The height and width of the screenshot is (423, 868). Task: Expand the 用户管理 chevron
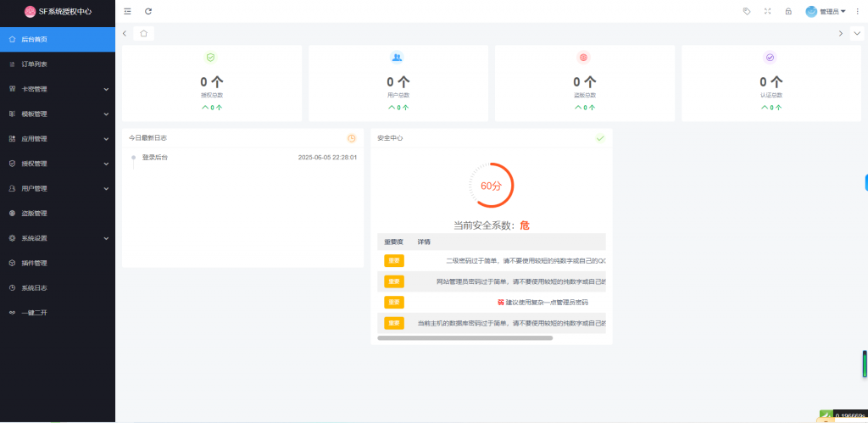[x=106, y=189]
